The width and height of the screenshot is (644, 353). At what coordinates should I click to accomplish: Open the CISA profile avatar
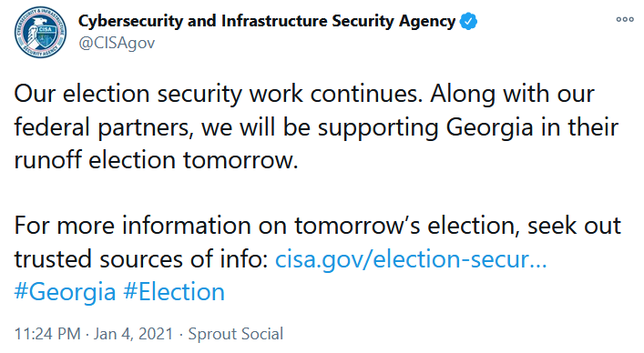click(40, 32)
